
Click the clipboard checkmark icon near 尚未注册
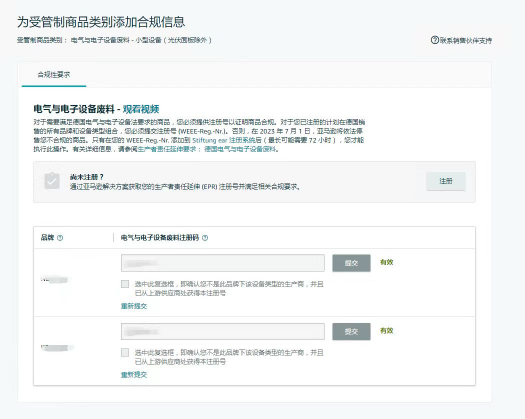tap(52, 181)
